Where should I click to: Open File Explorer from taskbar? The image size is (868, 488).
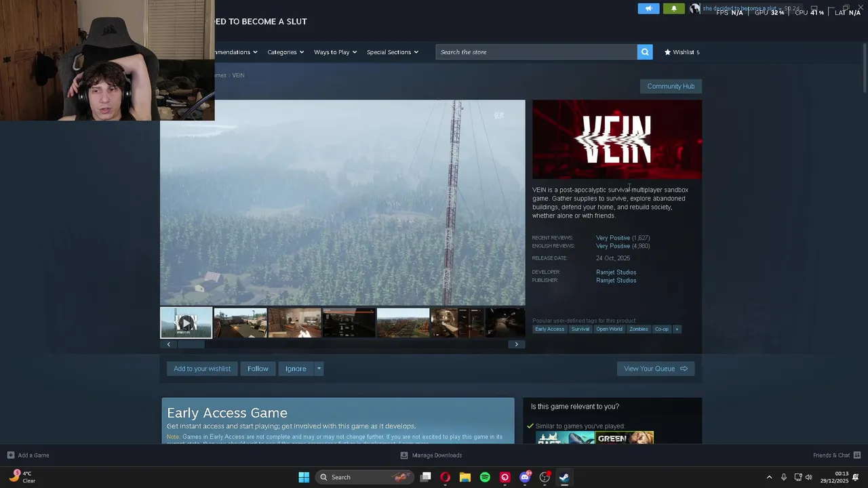click(465, 477)
